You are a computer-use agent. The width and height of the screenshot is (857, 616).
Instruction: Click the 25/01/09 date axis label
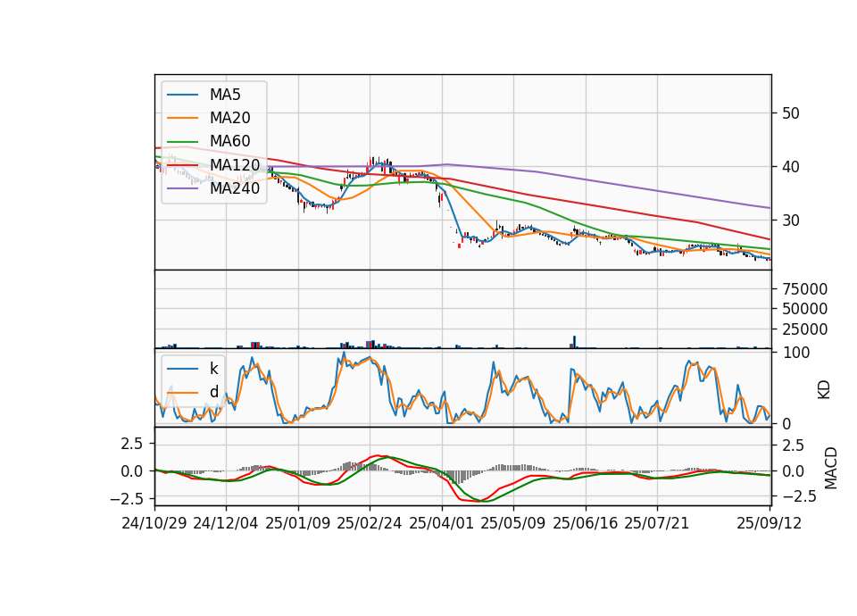(298, 523)
